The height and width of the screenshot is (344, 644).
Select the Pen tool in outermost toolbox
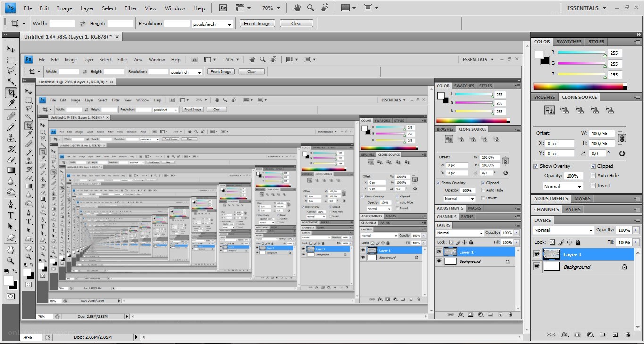click(10, 205)
